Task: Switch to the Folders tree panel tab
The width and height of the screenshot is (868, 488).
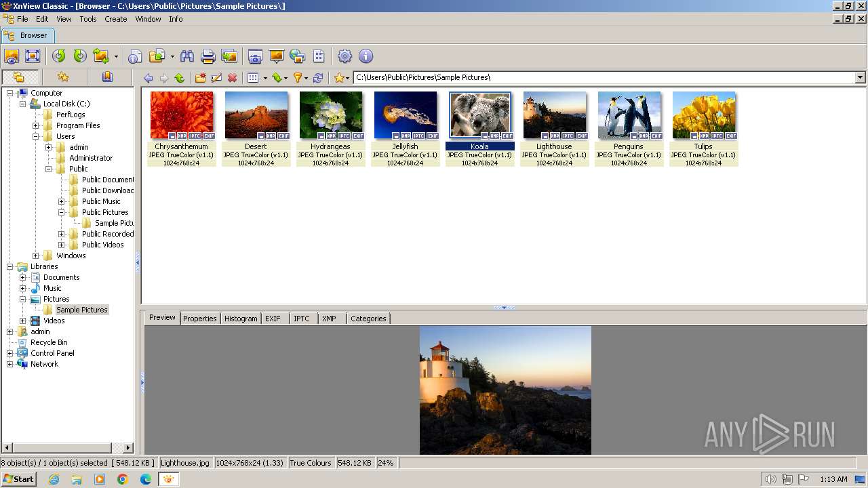Action: [19, 77]
